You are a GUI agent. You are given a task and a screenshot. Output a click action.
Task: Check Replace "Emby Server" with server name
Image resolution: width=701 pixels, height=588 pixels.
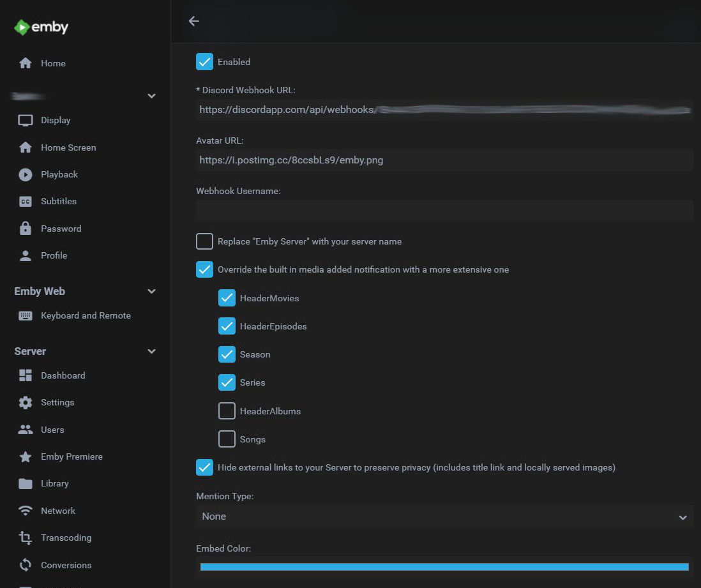coord(204,241)
